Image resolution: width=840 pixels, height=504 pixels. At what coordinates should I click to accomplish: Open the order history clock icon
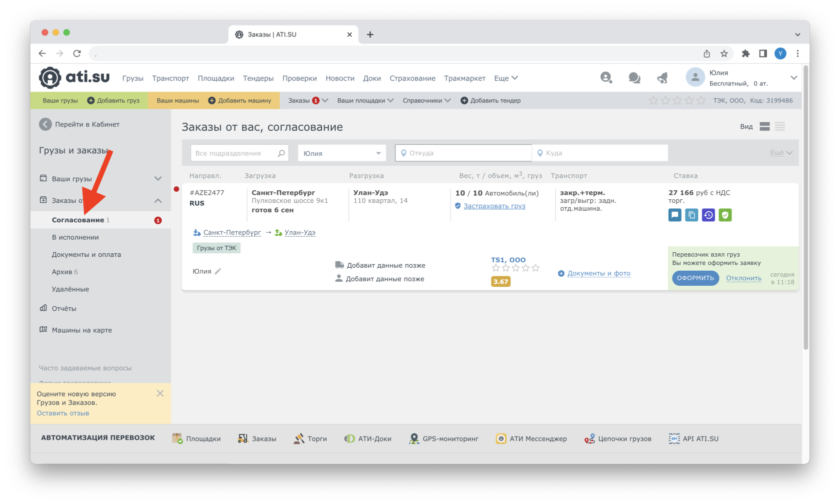tap(708, 215)
